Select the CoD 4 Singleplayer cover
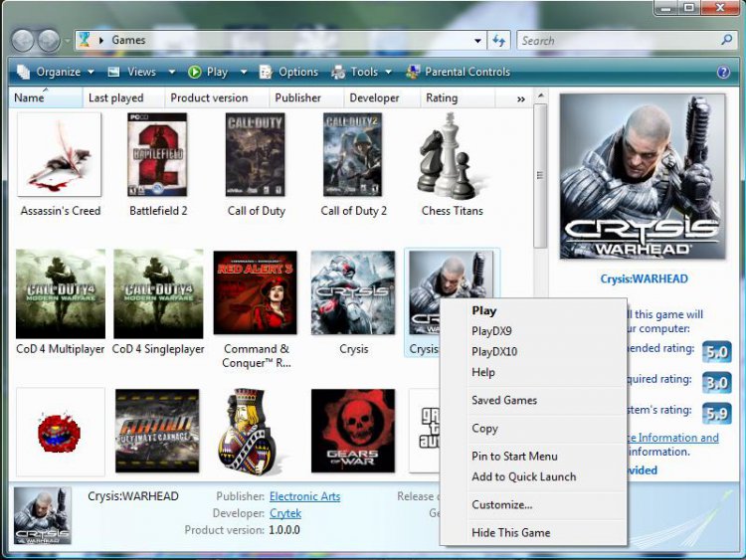Image resolution: width=746 pixels, height=560 pixels. [158, 293]
